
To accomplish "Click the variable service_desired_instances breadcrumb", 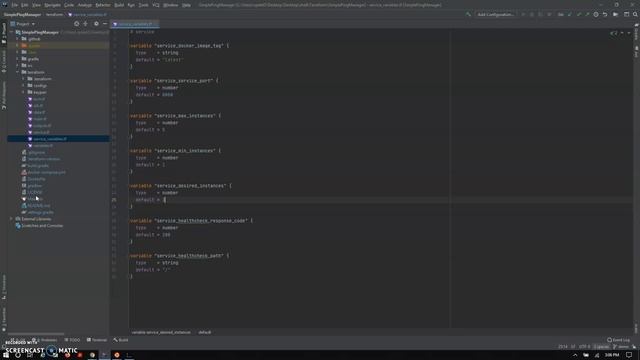I will 161,333.
